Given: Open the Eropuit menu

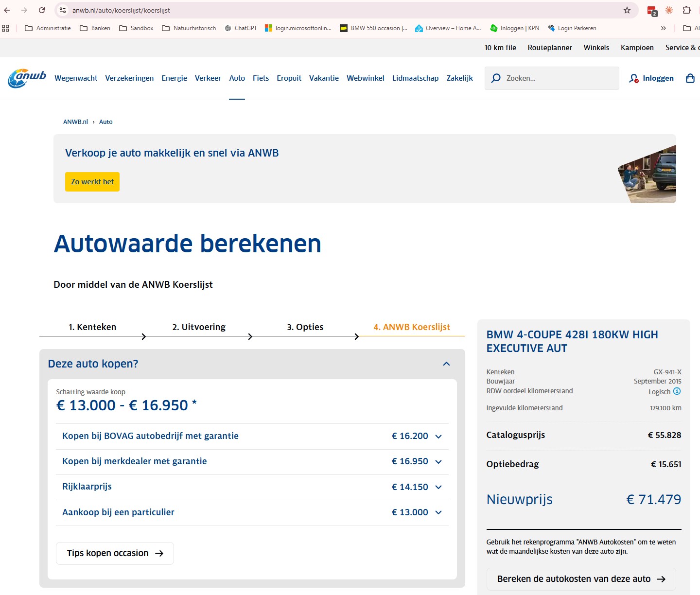Looking at the screenshot, I should 289,78.
